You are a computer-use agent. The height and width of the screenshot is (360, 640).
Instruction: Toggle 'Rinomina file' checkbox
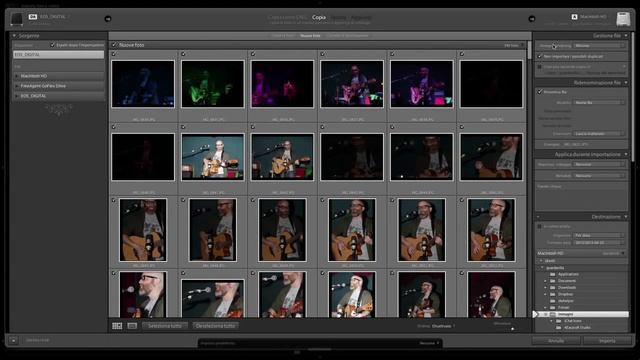(x=540, y=92)
